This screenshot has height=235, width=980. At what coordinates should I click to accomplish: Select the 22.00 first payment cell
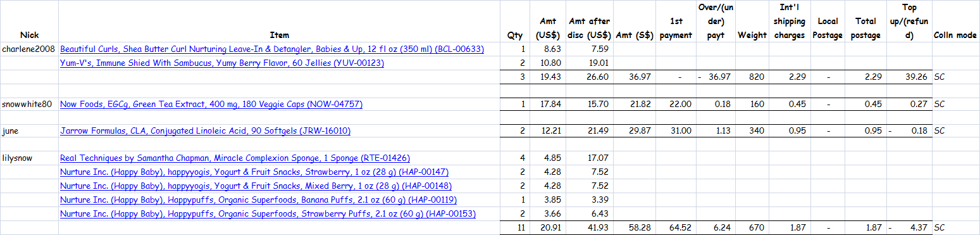[x=676, y=104]
